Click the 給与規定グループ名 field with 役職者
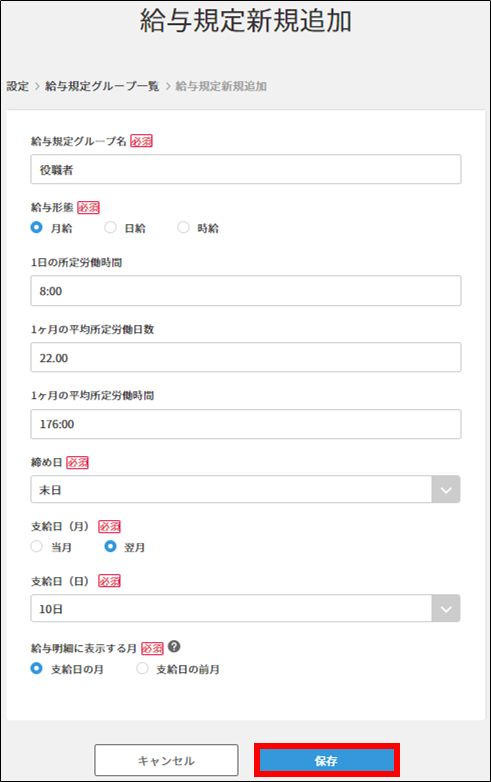491x782 pixels. [x=246, y=170]
